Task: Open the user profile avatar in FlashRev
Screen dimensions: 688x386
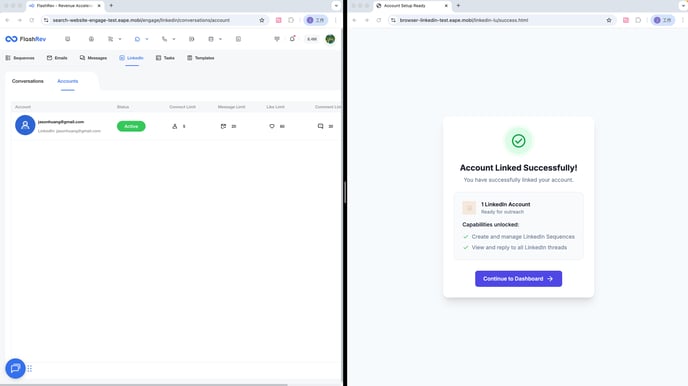Action: pyautogui.click(x=330, y=39)
